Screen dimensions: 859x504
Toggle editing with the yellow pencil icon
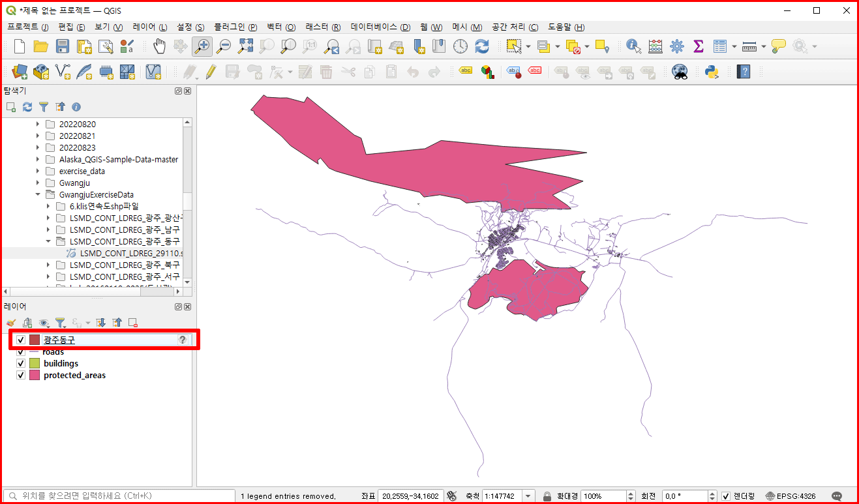click(x=210, y=72)
